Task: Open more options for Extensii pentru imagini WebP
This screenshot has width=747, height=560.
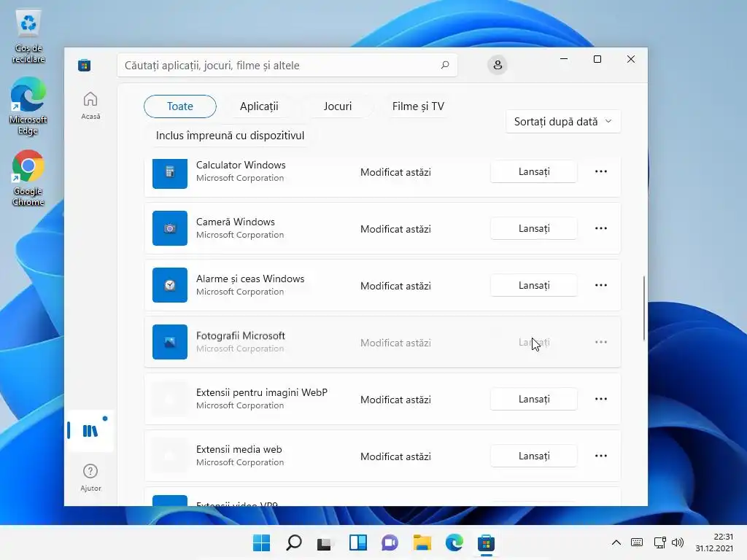Action: pos(601,399)
